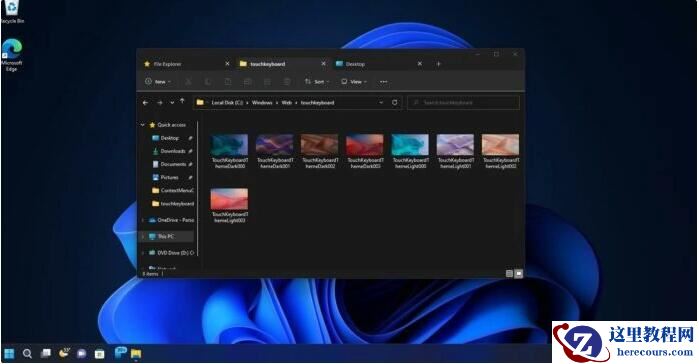Image resolution: width=699 pixels, height=364 pixels.
Task: Click the Copy toolbar icon
Action: coord(208,82)
